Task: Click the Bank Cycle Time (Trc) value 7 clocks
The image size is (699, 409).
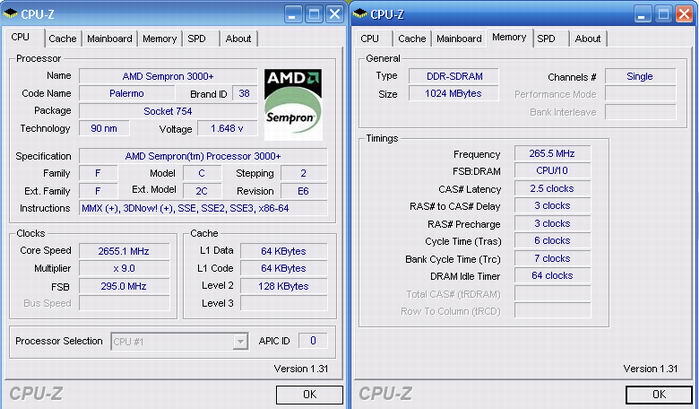Action: point(552,259)
